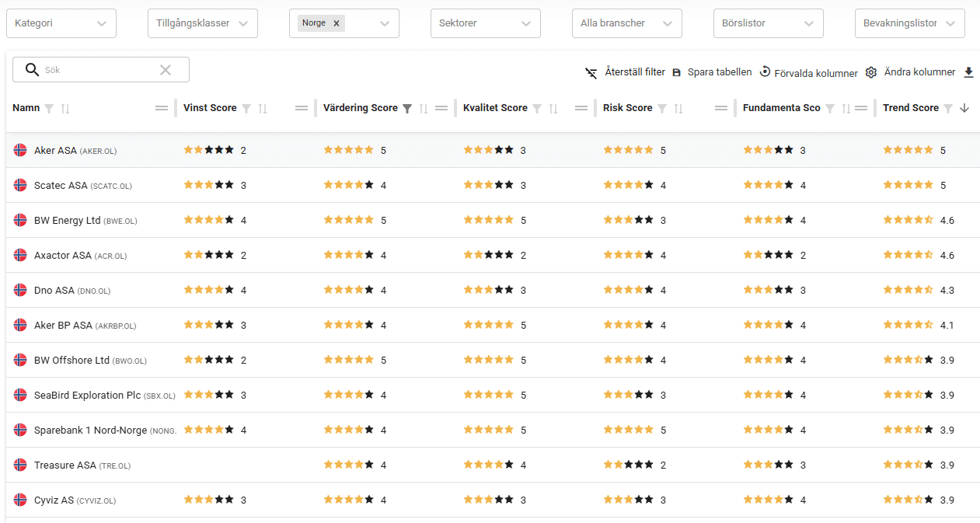Click the Kvalitet Score column drag handle

(581, 108)
